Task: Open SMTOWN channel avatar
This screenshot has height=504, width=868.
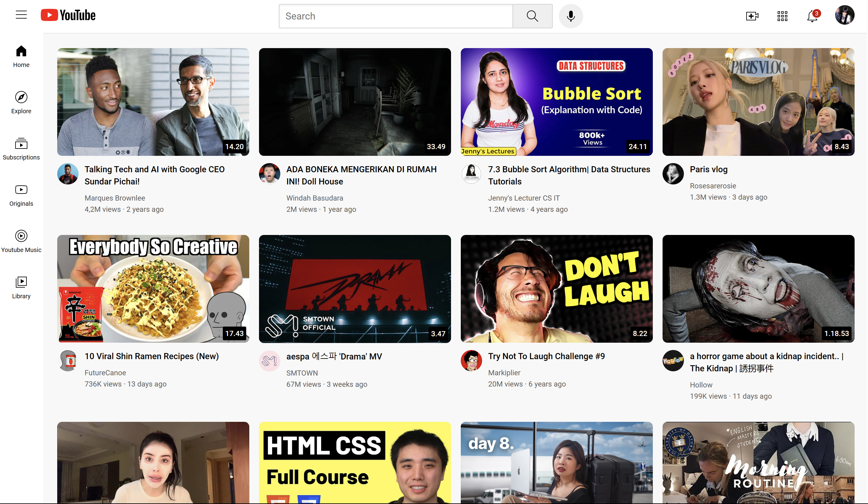Action: click(269, 361)
